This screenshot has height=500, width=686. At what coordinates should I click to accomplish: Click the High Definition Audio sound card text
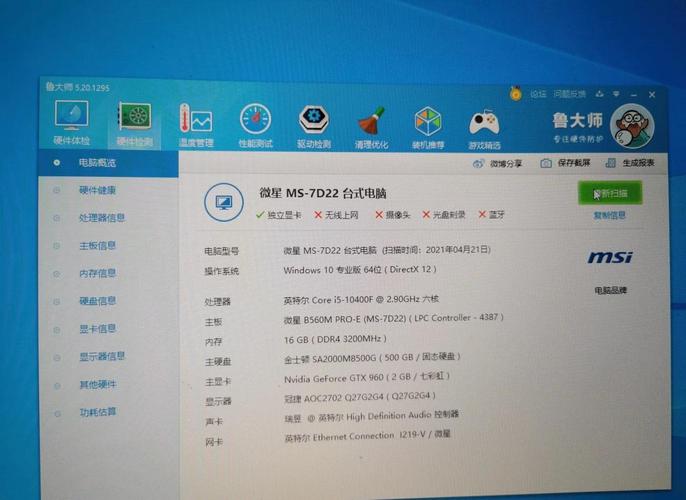[x=371, y=416]
